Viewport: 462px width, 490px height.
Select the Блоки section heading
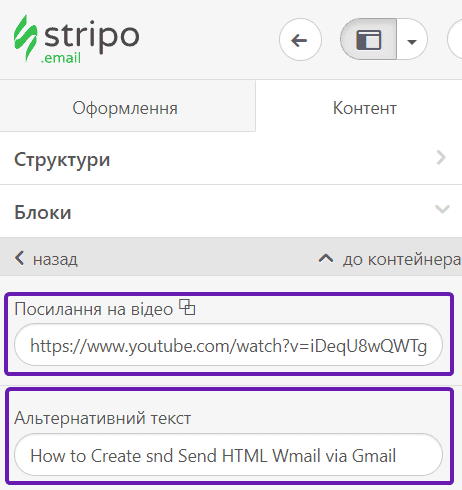pos(43,212)
